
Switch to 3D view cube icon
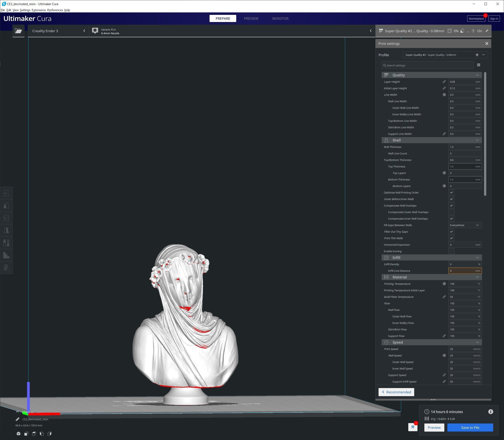pyautogui.click(x=18, y=434)
